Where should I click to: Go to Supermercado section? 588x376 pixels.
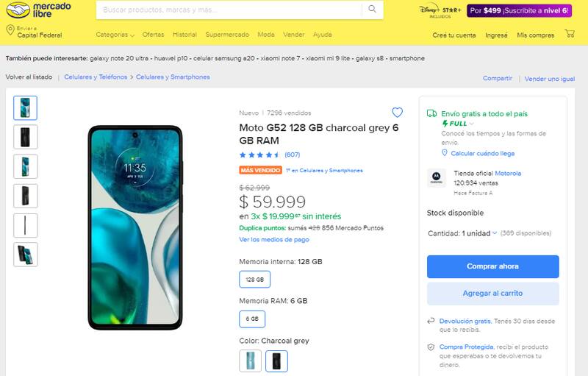pos(227,35)
